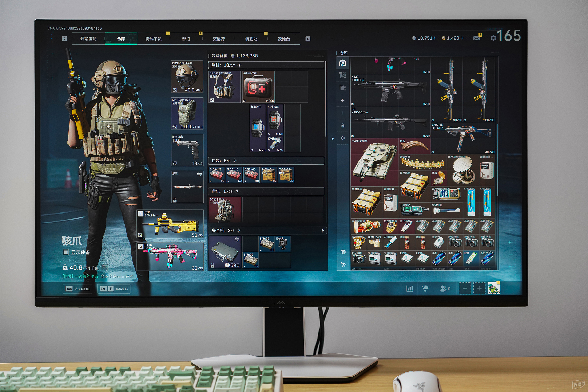
Task: Collapse the warehouse panel with side arrow
Action: point(333,138)
